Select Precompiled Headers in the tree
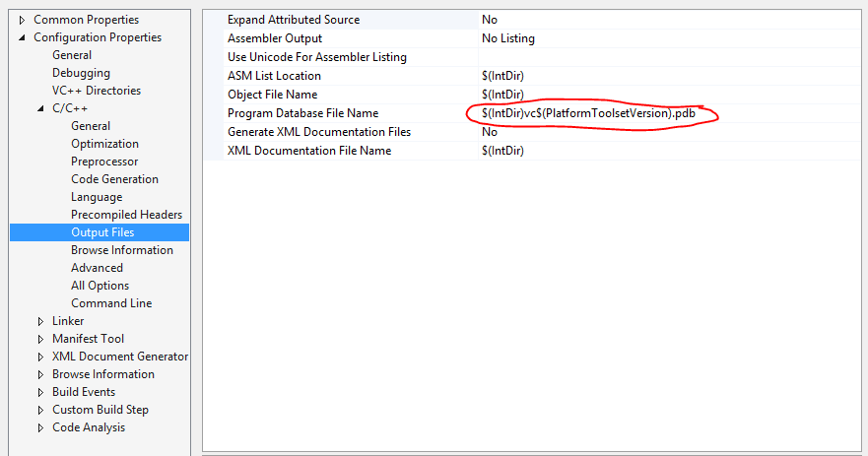The image size is (868, 456). point(126,215)
